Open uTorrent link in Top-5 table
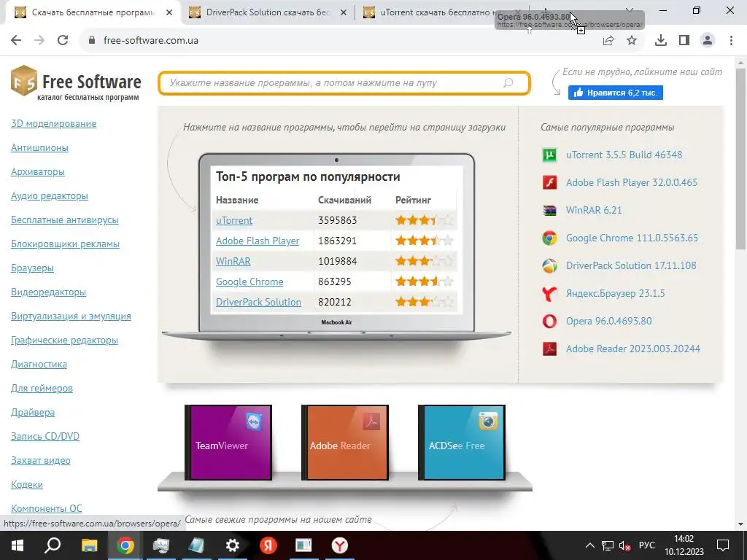747x560 pixels. point(234,220)
